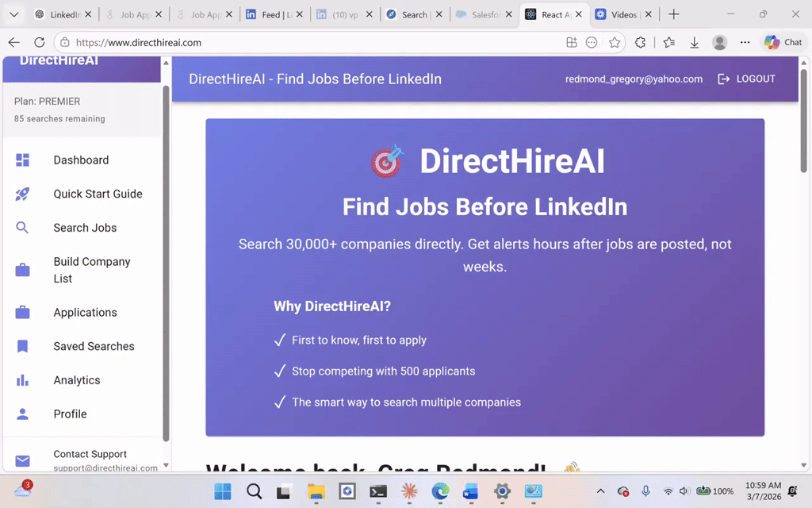Add this page to favorites star
812x508 pixels.
615,43
